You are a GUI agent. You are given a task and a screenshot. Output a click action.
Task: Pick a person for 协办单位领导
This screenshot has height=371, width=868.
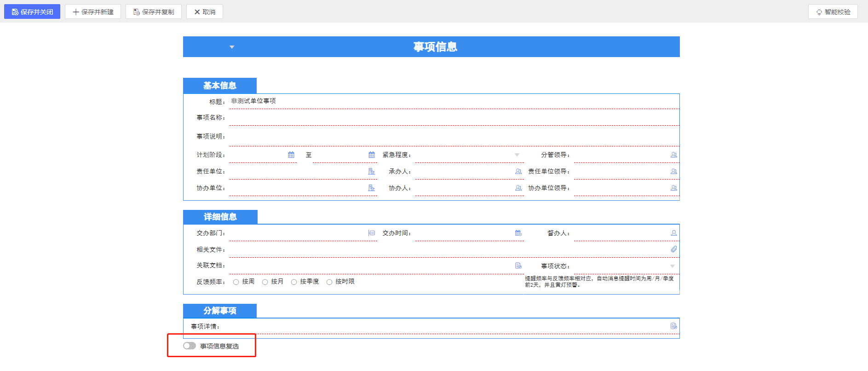click(x=674, y=188)
